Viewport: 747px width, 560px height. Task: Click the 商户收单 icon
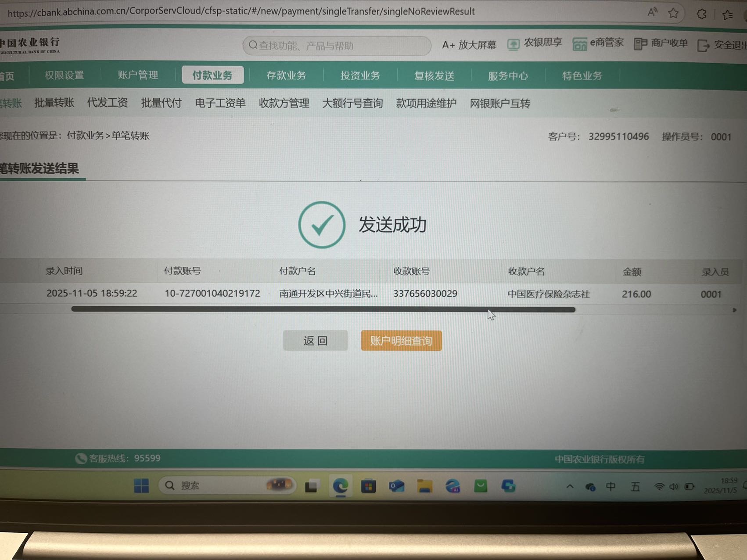[x=640, y=44]
